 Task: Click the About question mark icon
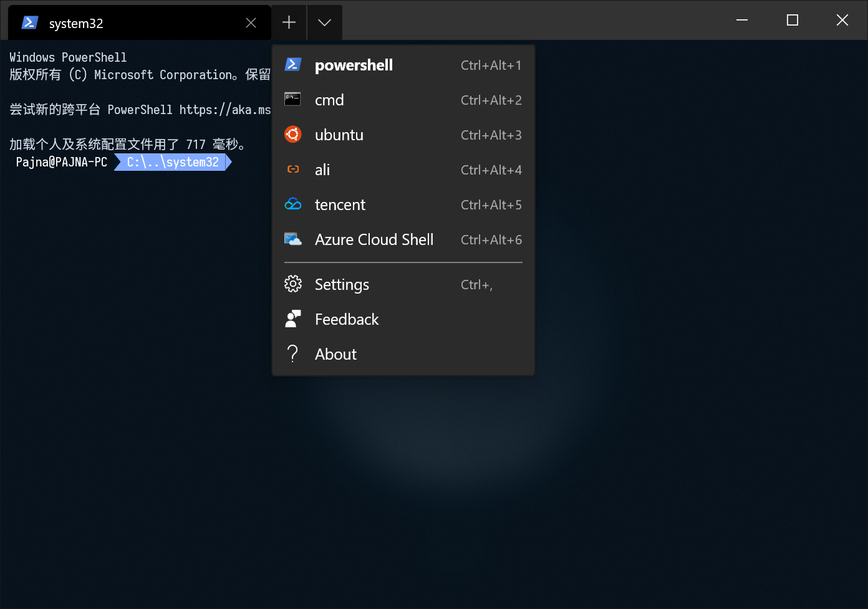click(292, 353)
